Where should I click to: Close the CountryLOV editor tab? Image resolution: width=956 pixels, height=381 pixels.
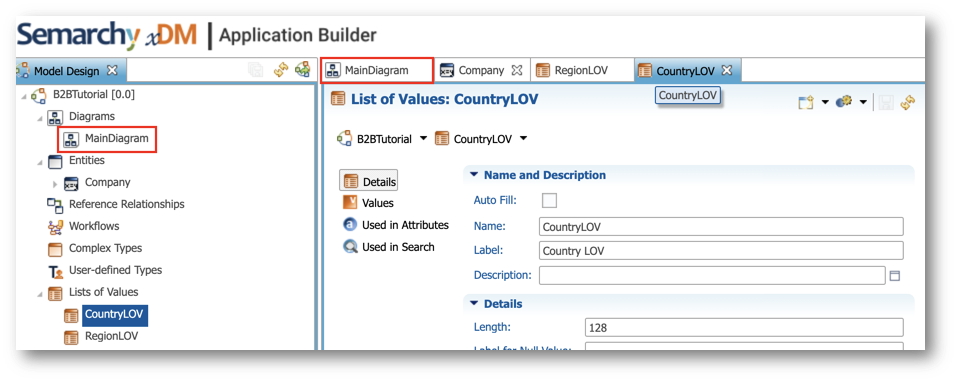pos(727,70)
